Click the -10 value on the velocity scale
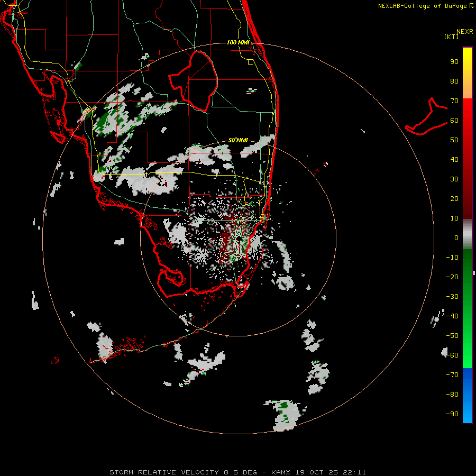The height and width of the screenshot is (476, 476). [452, 258]
